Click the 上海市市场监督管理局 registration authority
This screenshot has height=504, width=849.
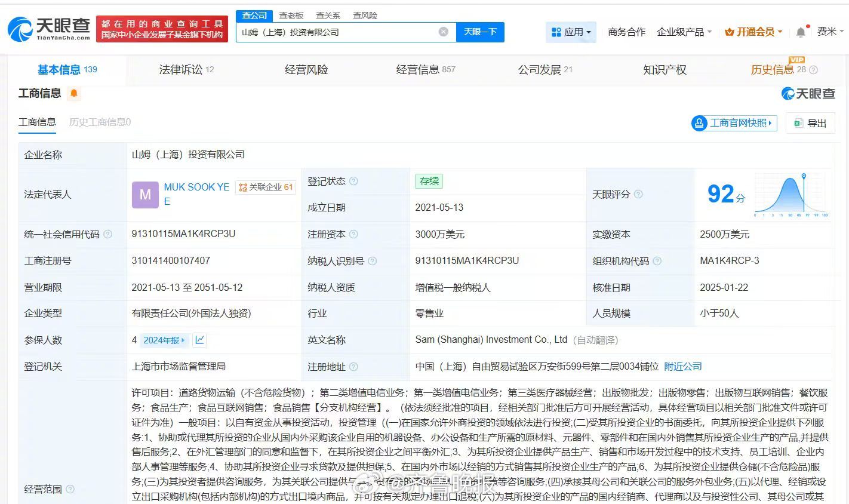(x=179, y=367)
